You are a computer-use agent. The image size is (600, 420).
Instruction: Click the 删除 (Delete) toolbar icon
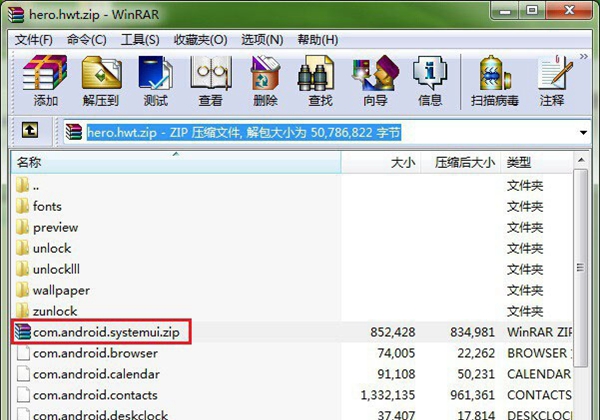click(265, 80)
